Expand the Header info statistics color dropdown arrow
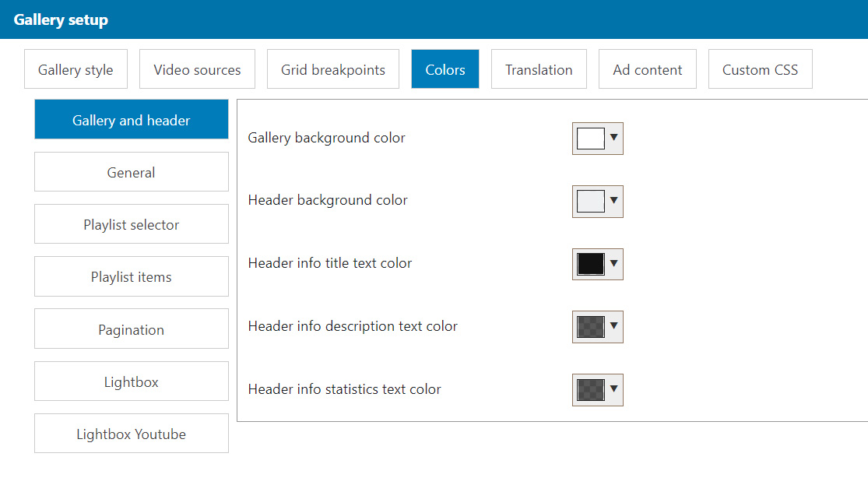This screenshot has height=492, width=868. (x=614, y=390)
